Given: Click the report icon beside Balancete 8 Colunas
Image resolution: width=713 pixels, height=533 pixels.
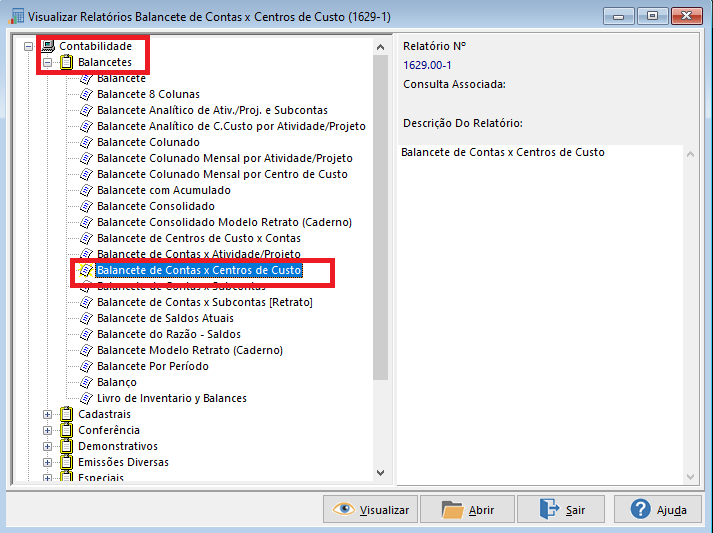Looking at the screenshot, I should (x=86, y=94).
